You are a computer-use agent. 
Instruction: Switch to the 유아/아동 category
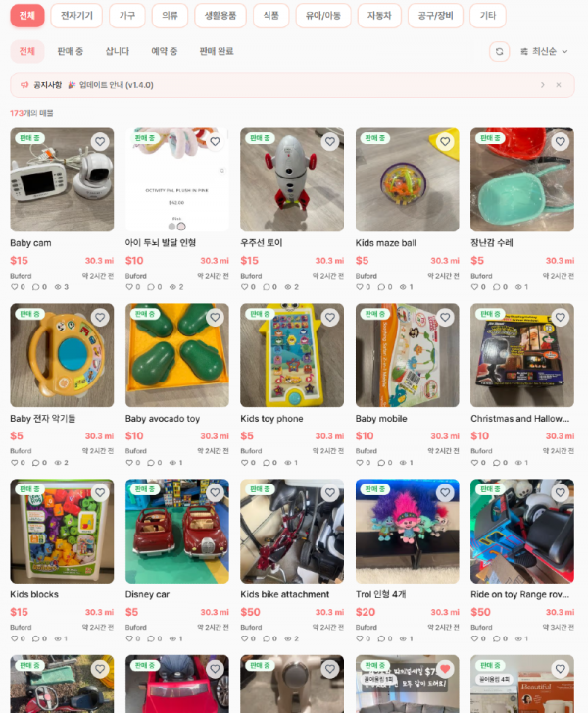(323, 16)
